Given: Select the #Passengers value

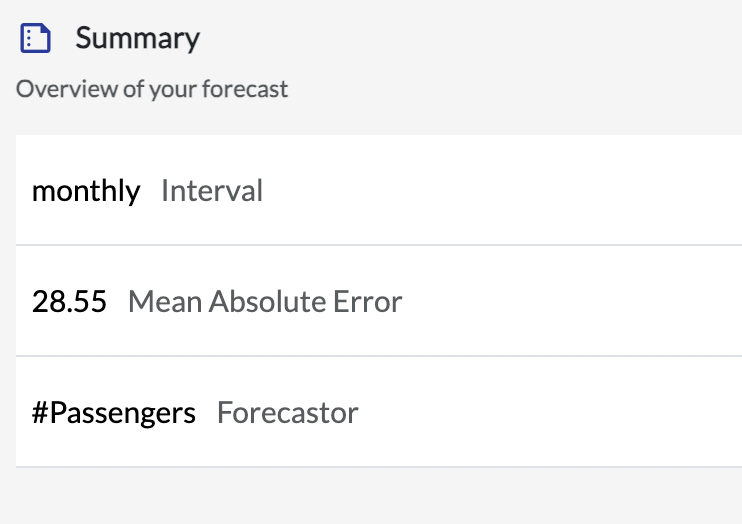Looking at the screenshot, I should click(x=114, y=413).
